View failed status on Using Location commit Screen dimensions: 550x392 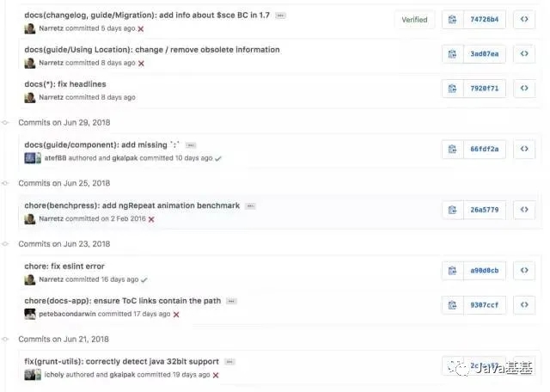pyautogui.click(x=142, y=64)
